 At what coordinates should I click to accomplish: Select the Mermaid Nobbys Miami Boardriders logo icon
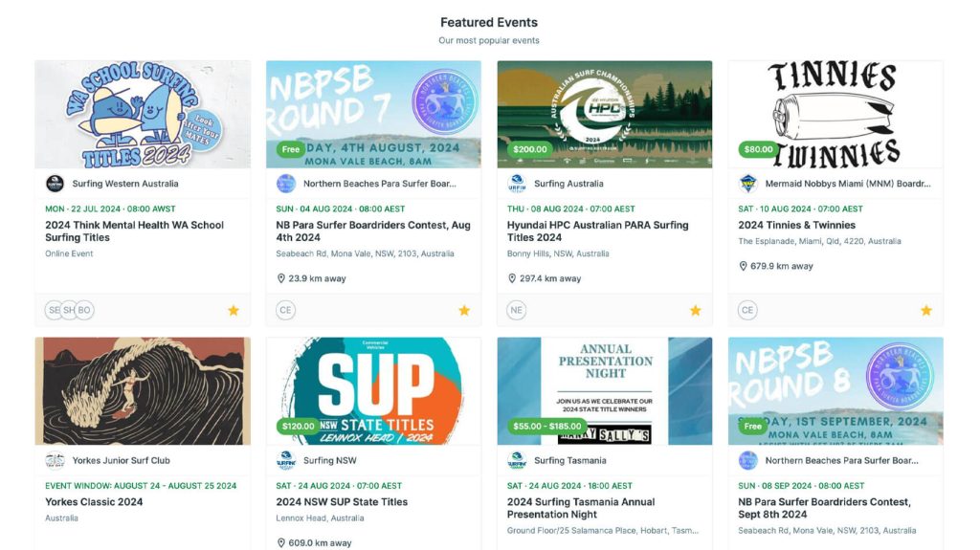coord(747,184)
